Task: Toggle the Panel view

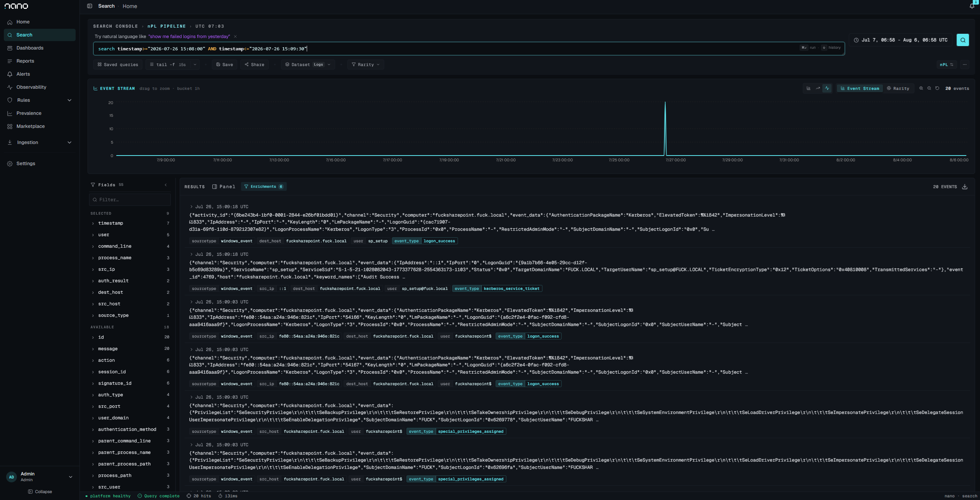Action: (224, 187)
